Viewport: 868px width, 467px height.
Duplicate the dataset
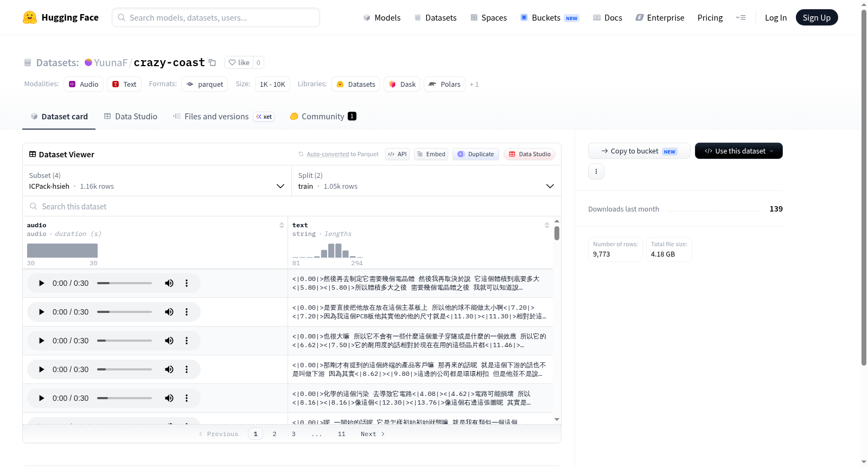(476, 154)
